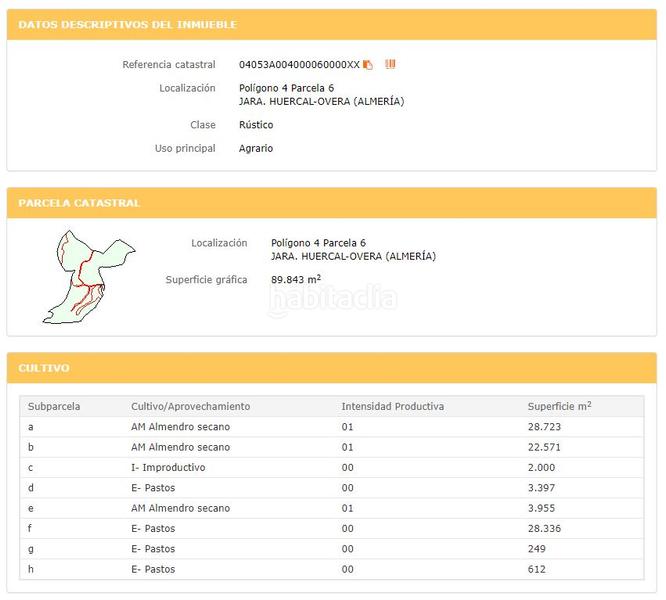The height and width of the screenshot is (600, 666).
Task: Click the 'Subparcela' column header
Action: tap(54, 407)
